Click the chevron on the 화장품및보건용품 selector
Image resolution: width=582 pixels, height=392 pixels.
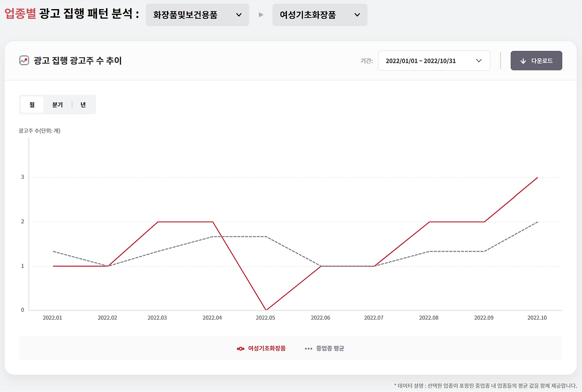coord(240,15)
